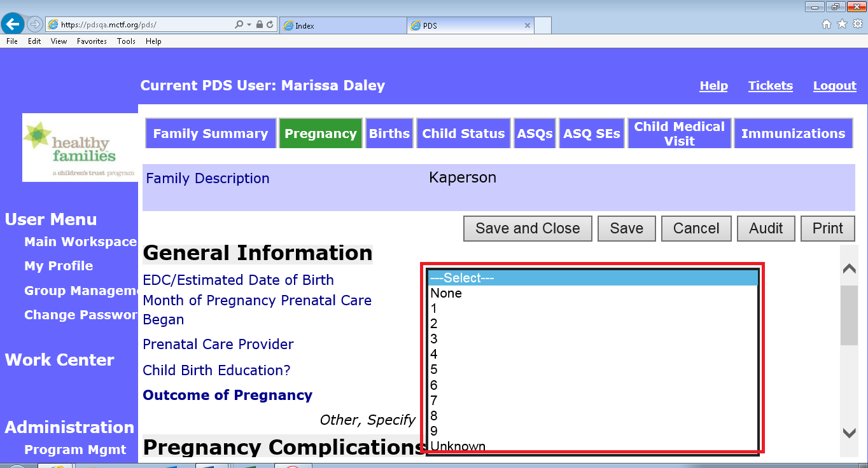Click the page scrollbar up arrow
Image resolution: width=868 pixels, height=468 pixels.
(x=849, y=268)
